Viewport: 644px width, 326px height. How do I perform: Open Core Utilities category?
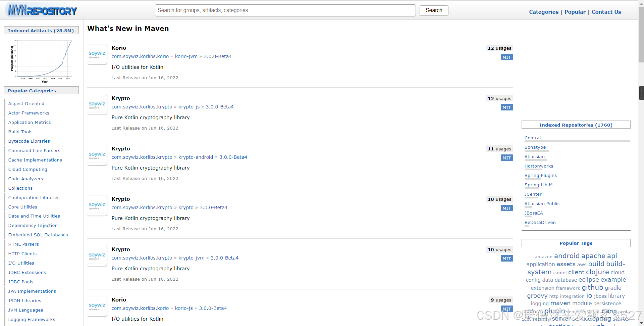(x=22, y=207)
